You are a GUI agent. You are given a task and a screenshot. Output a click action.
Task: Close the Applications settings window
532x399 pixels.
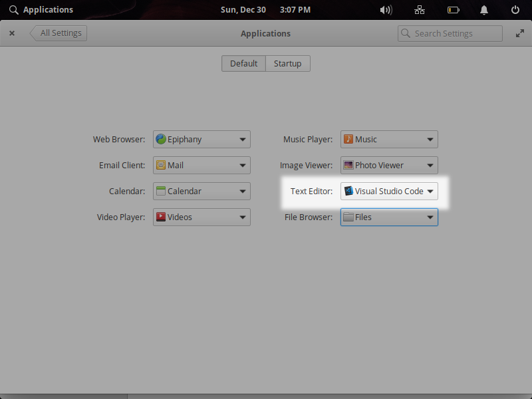coord(12,33)
